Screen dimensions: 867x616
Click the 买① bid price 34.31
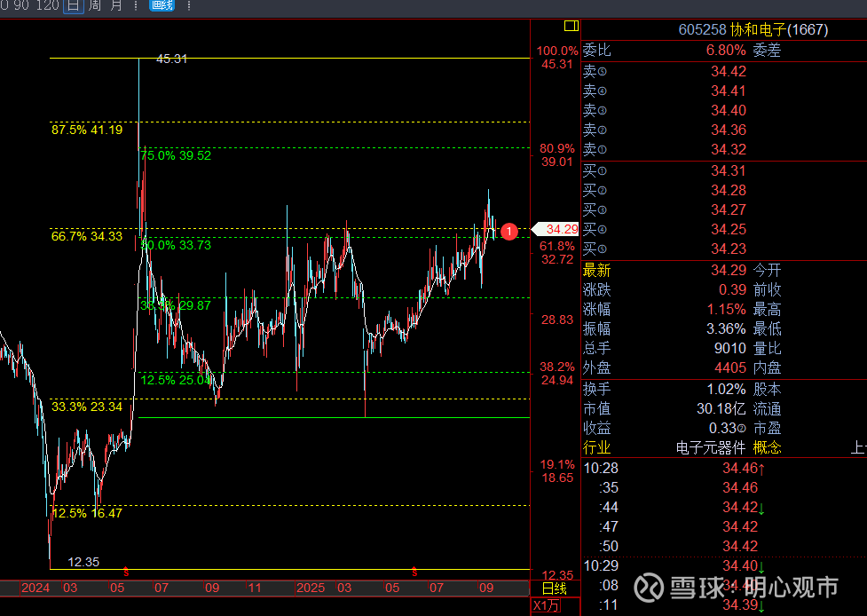(x=729, y=171)
